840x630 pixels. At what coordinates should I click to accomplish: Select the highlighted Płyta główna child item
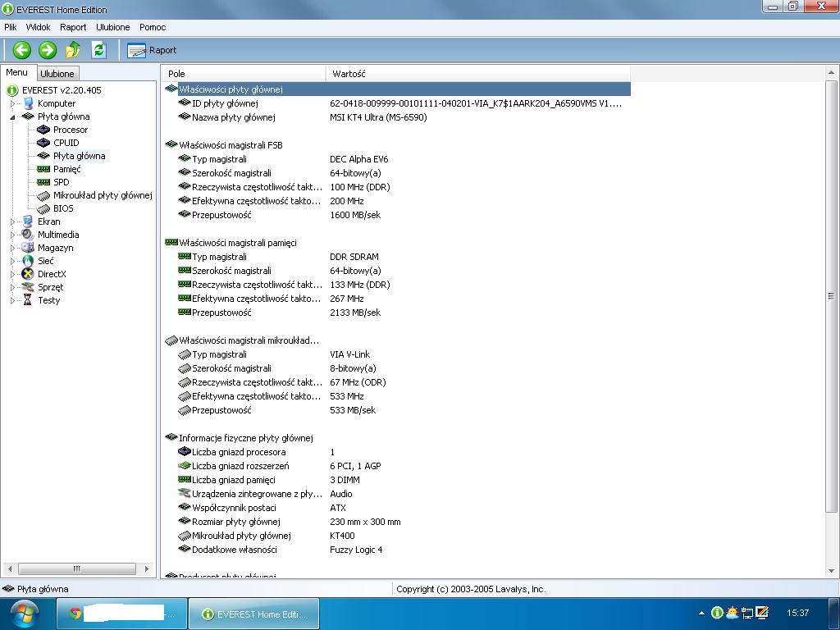(x=80, y=156)
